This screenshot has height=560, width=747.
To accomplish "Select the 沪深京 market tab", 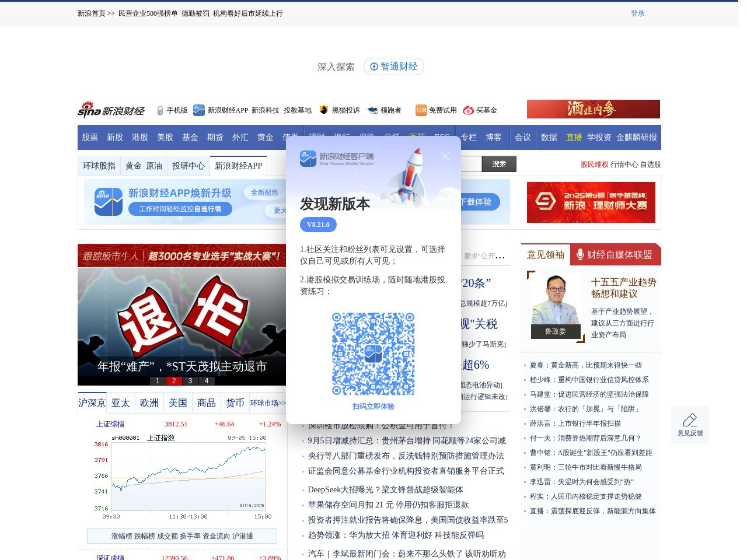I will (92, 403).
